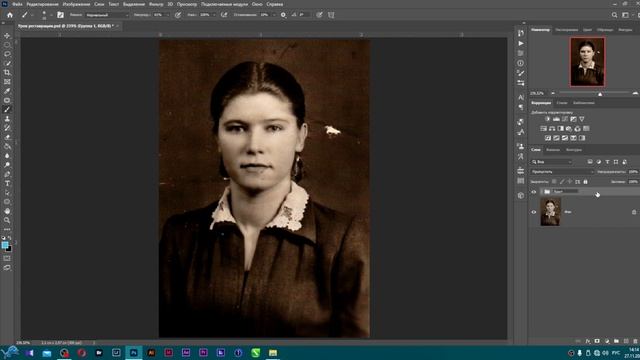Select the Horizontal Type tool

(x=7, y=184)
